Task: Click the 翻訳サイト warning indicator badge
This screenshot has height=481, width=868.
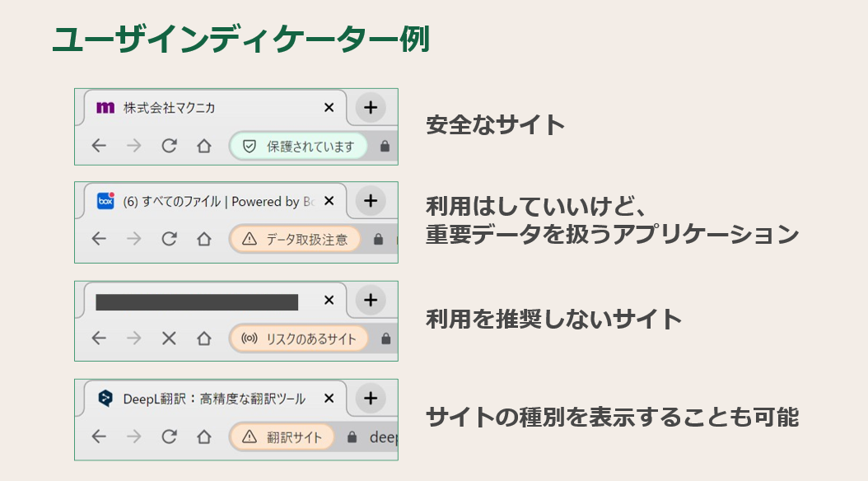Action: (x=282, y=437)
